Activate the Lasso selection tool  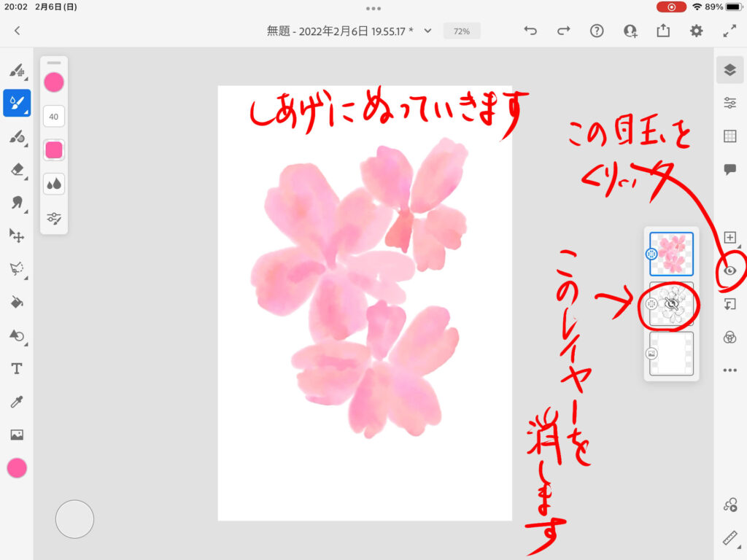[x=16, y=269]
